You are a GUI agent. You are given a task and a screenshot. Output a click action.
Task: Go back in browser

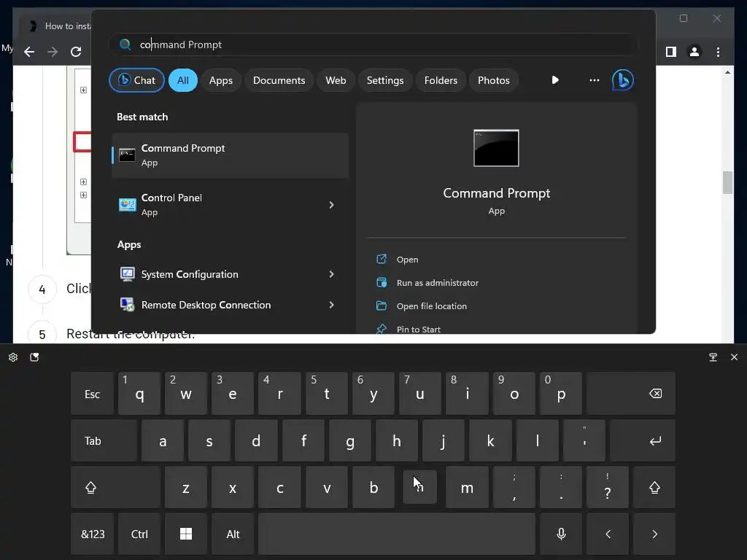coord(29,52)
